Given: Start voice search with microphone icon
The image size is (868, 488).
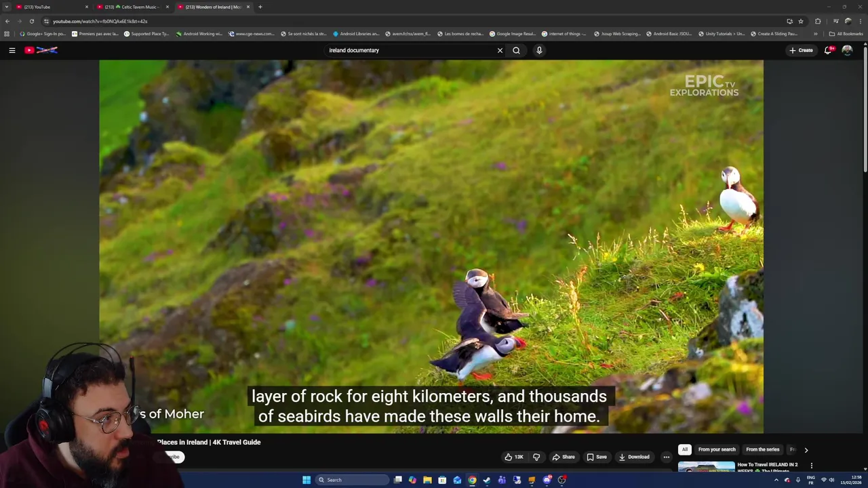Looking at the screenshot, I should click(x=539, y=50).
